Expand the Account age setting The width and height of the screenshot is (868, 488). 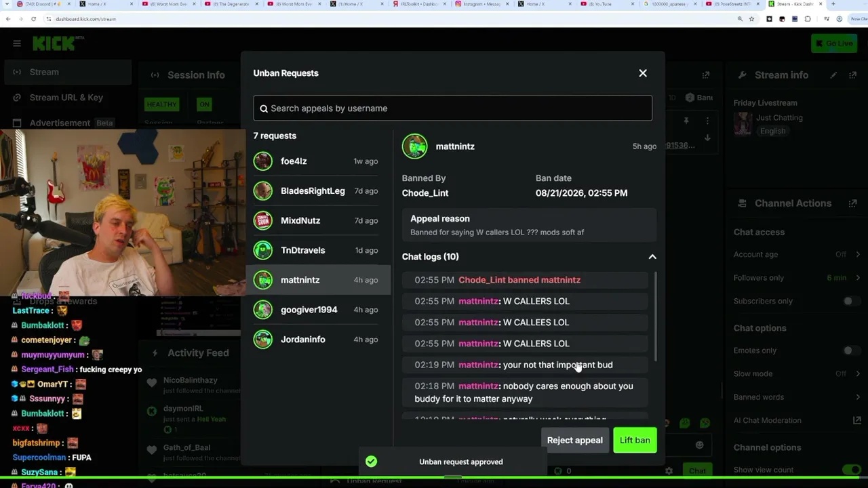858,255
